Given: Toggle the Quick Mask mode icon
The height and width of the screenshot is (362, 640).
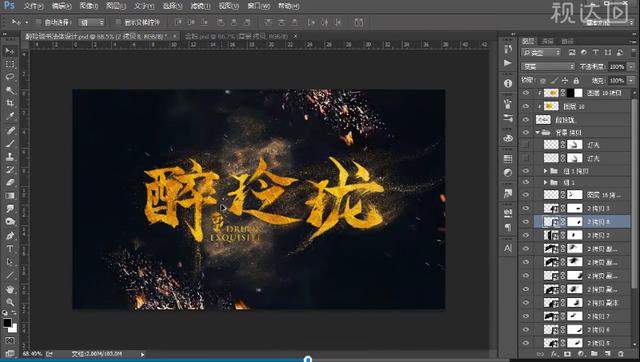Looking at the screenshot, I should [x=10, y=340].
